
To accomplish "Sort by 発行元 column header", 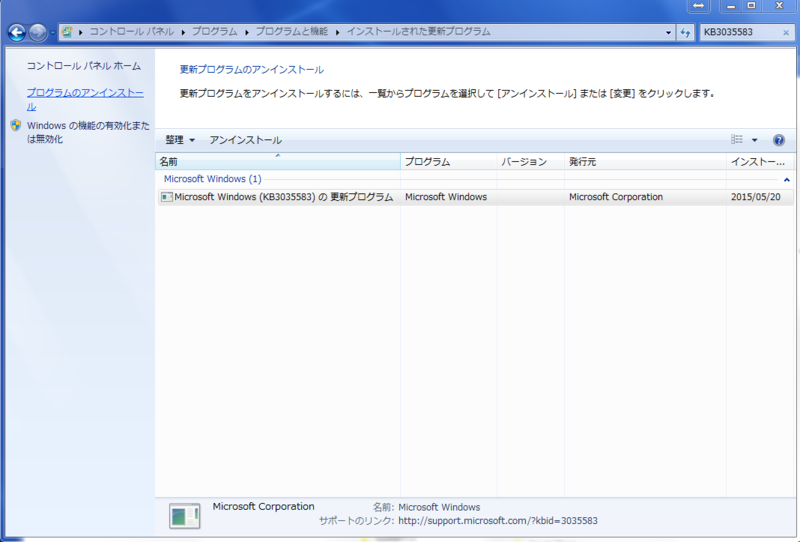I will [x=645, y=162].
